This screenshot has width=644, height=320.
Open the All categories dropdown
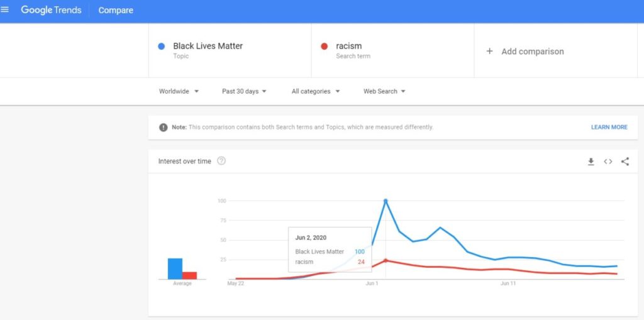(x=316, y=91)
